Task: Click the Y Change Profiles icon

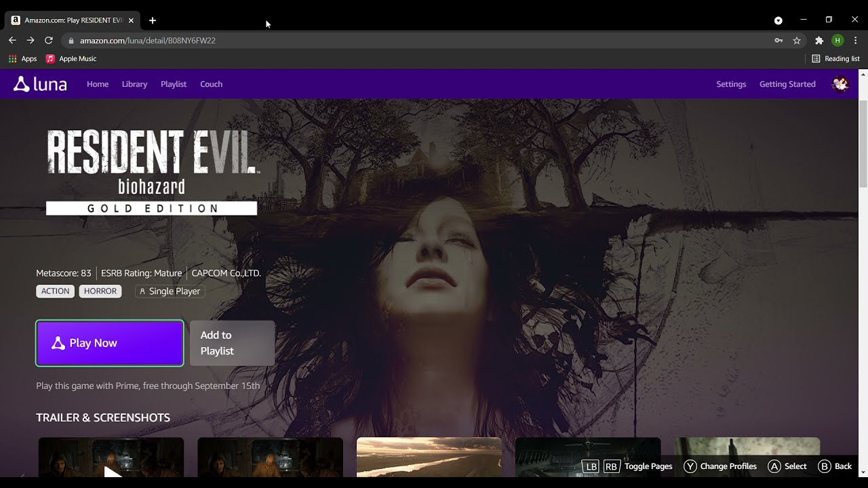Action: (x=690, y=466)
